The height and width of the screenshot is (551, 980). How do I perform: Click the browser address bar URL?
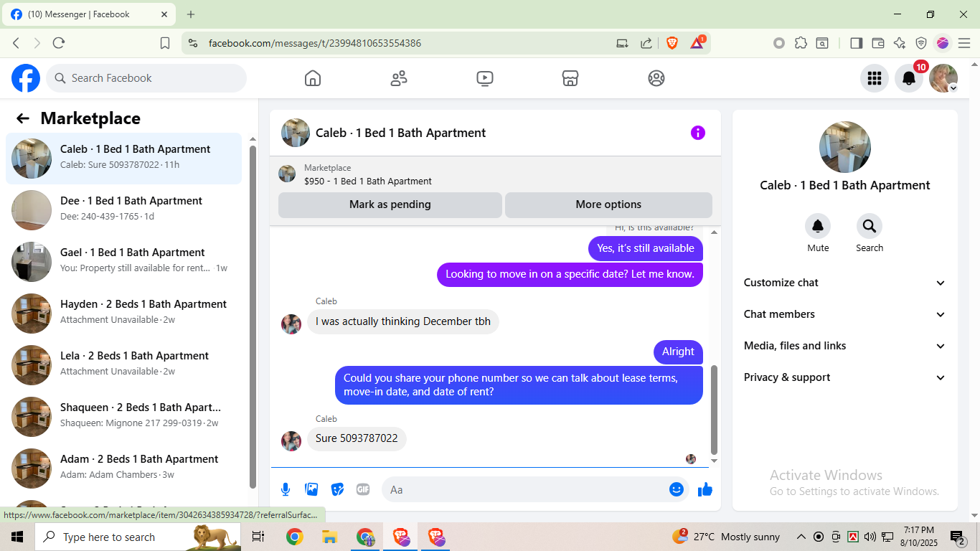(315, 43)
